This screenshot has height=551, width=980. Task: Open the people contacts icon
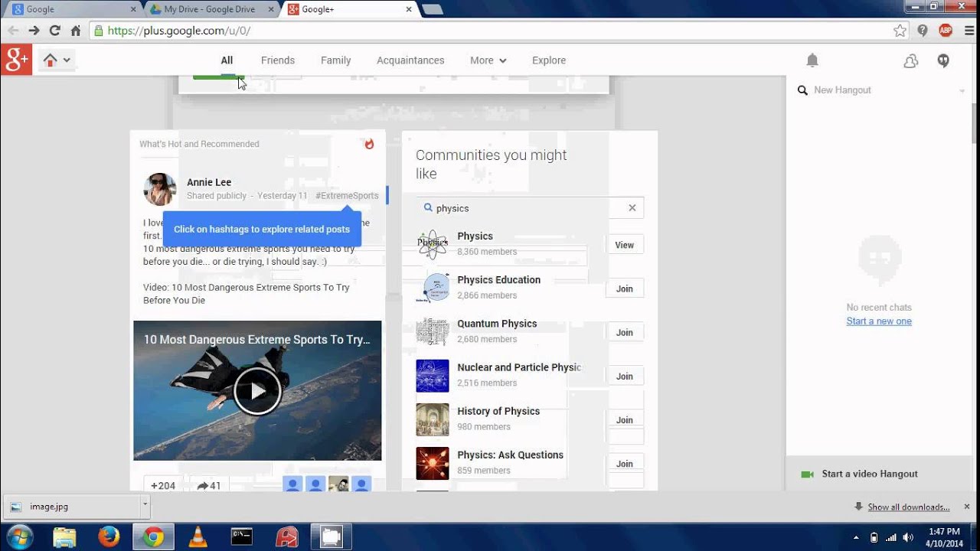pos(910,61)
